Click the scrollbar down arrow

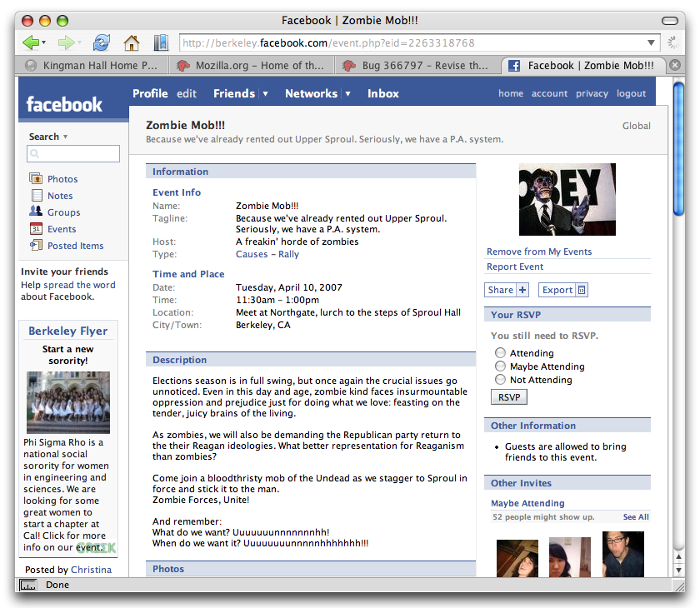tap(678, 570)
